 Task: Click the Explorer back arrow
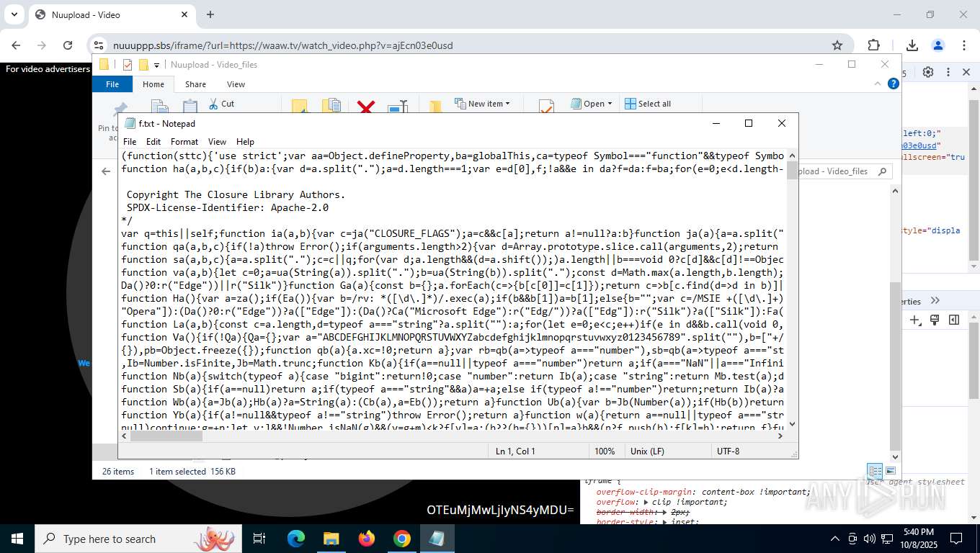click(106, 171)
